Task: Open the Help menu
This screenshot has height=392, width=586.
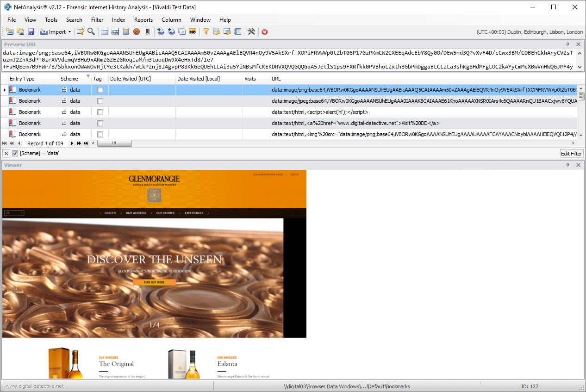Action: point(225,20)
